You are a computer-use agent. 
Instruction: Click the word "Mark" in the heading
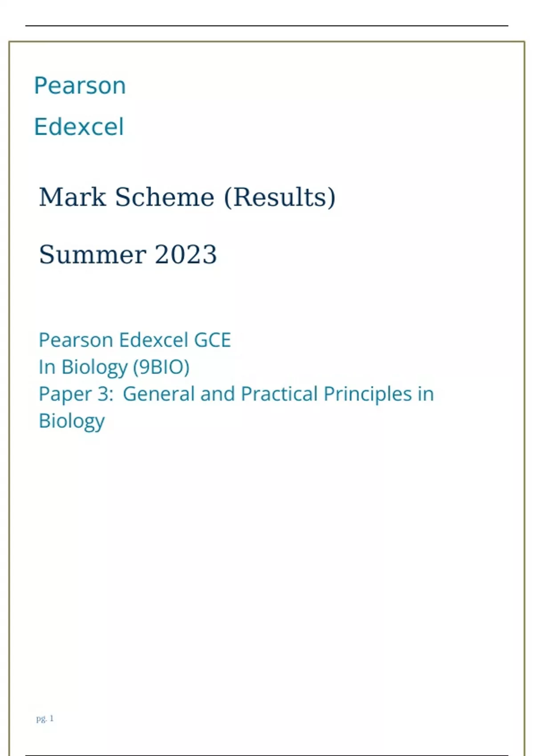(72, 197)
